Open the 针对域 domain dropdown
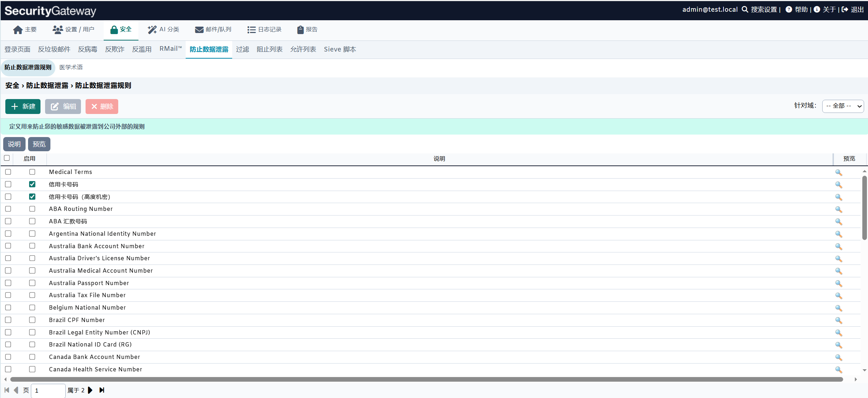Image resolution: width=868 pixels, height=398 pixels. pyautogui.click(x=843, y=106)
